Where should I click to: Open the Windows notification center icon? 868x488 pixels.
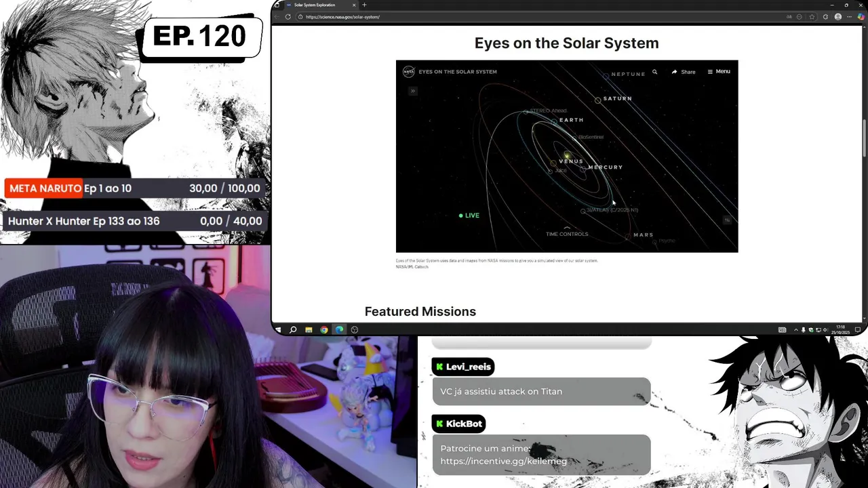[x=858, y=330]
